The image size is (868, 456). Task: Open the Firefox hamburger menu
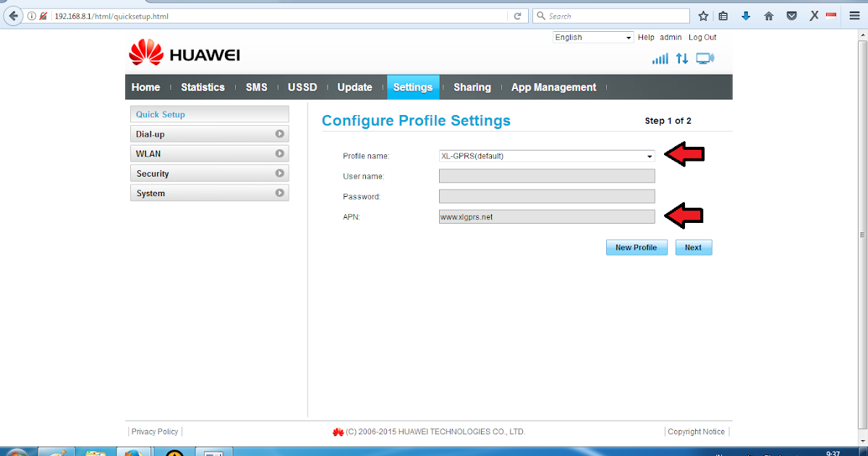pos(854,16)
